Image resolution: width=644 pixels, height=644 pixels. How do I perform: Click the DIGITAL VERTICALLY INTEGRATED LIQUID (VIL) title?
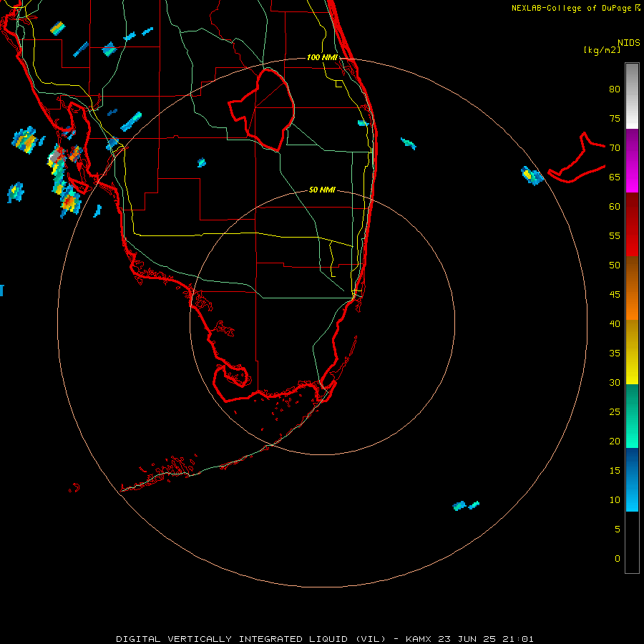click(x=250, y=639)
